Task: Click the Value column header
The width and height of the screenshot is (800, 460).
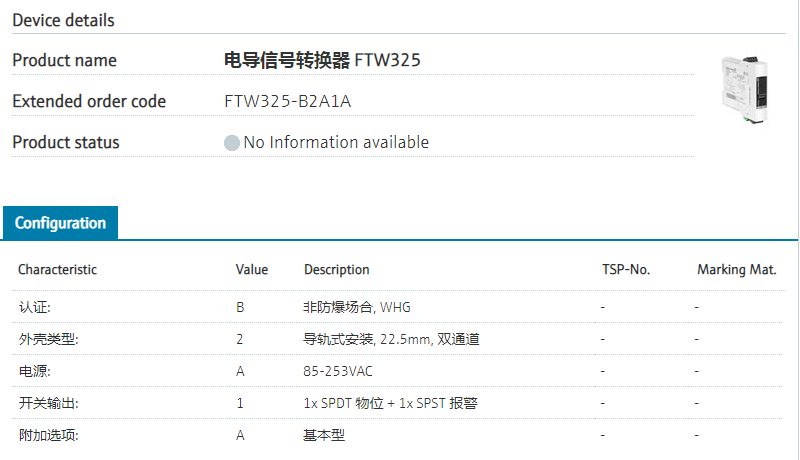Action: pyautogui.click(x=252, y=270)
